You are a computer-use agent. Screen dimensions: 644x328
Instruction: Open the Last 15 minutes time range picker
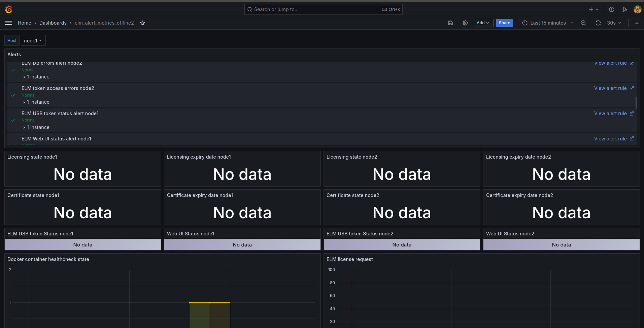point(548,23)
